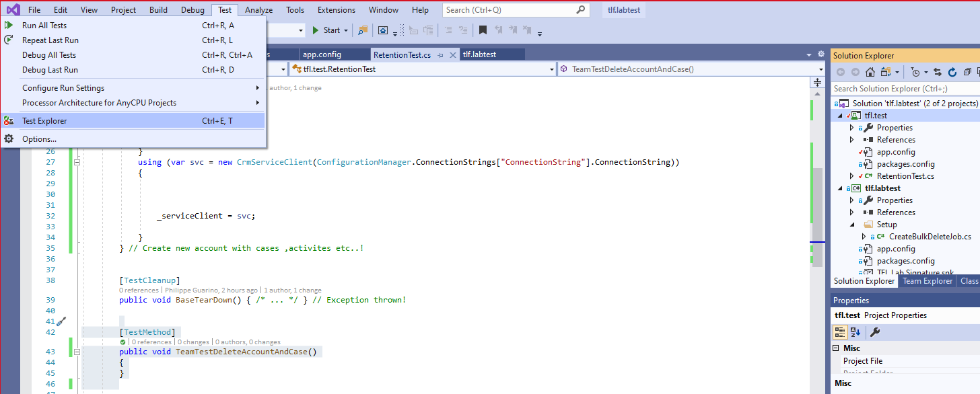Click the Comment selected lines toolbar icon

(x=448, y=30)
